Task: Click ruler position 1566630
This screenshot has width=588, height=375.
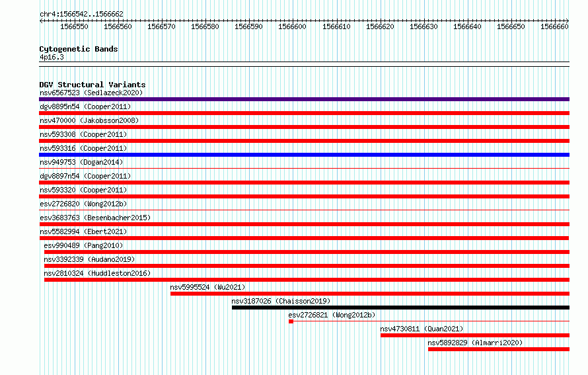Action: pyautogui.click(x=423, y=26)
